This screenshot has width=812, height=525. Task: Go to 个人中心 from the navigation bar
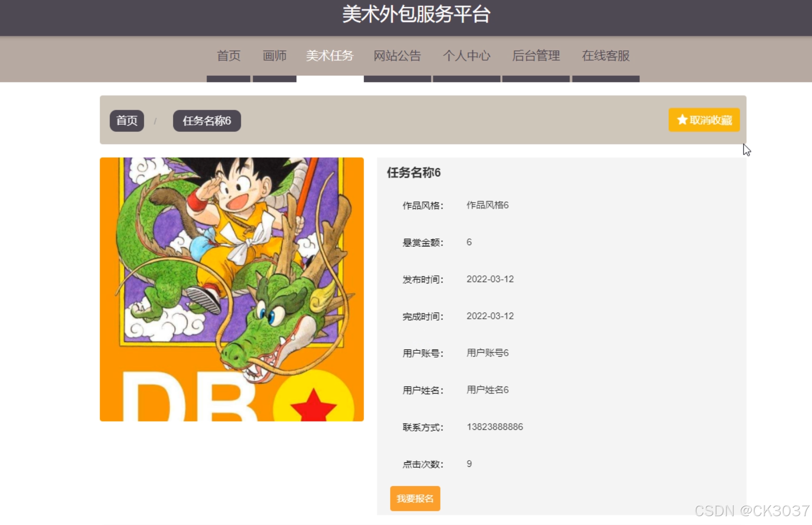tap(466, 56)
